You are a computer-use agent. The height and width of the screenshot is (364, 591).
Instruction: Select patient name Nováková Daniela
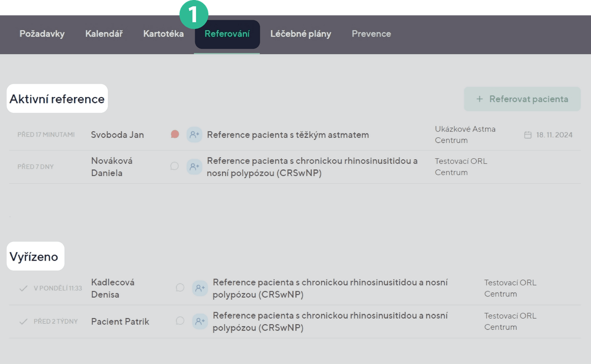pyautogui.click(x=112, y=167)
